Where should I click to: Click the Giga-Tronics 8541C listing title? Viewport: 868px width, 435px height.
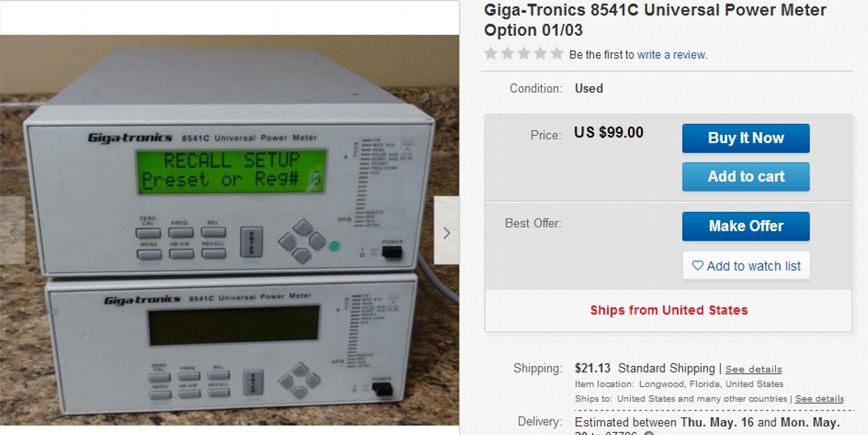click(x=655, y=20)
